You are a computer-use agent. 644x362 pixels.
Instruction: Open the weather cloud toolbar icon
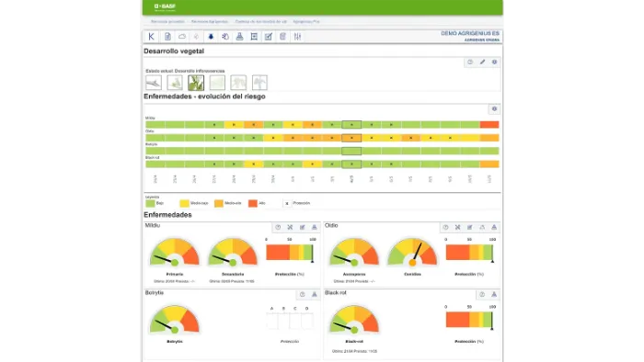[182, 37]
